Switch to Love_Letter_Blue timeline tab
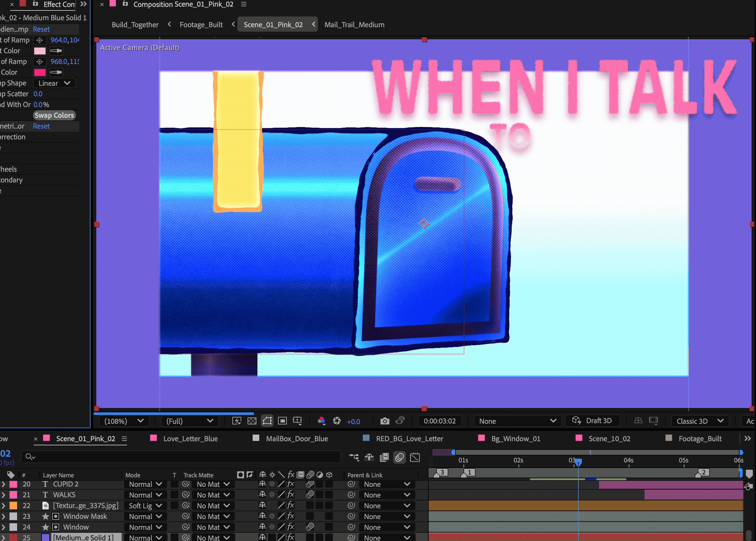 tap(190, 439)
